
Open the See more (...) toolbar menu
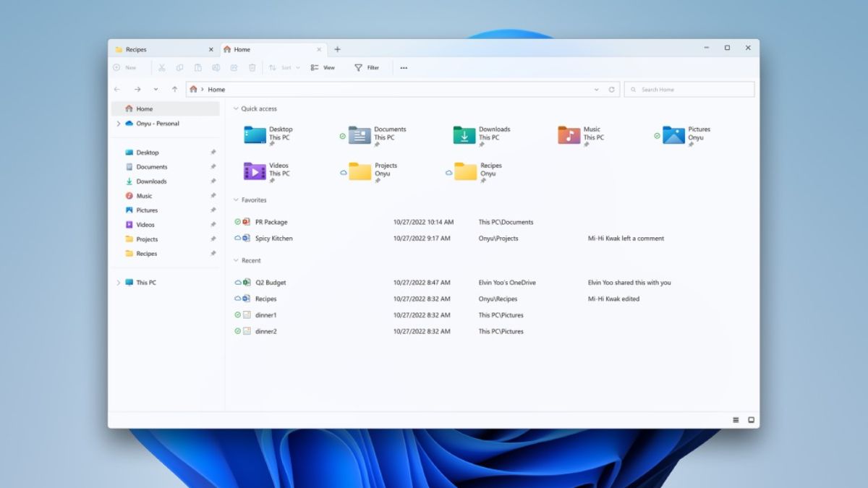point(404,67)
